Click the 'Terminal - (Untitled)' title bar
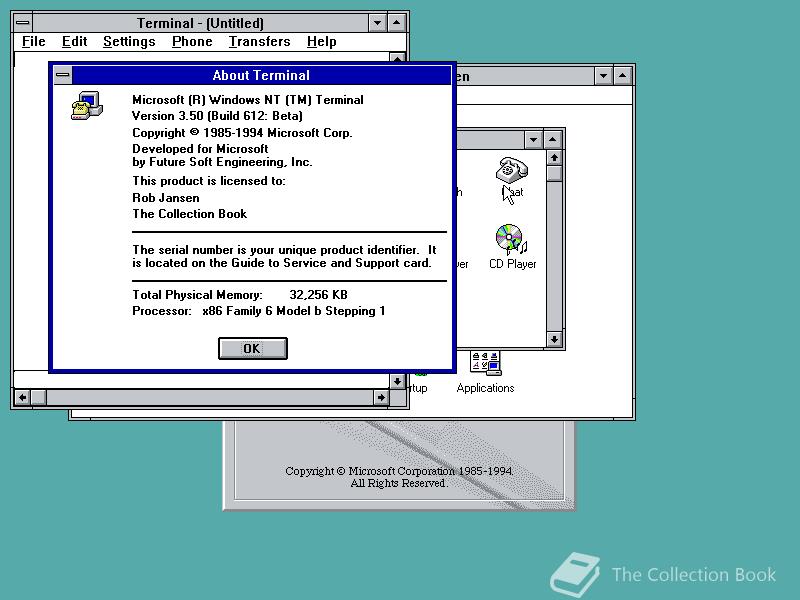 [x=200, y=23]
